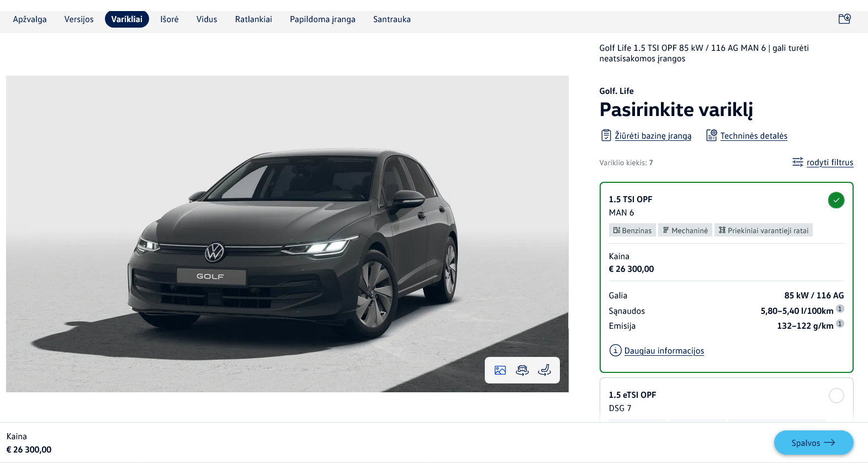This screenshot has width=868, height=463.
Task: Switch to interior seat view icon
Action: coord(544,370)
